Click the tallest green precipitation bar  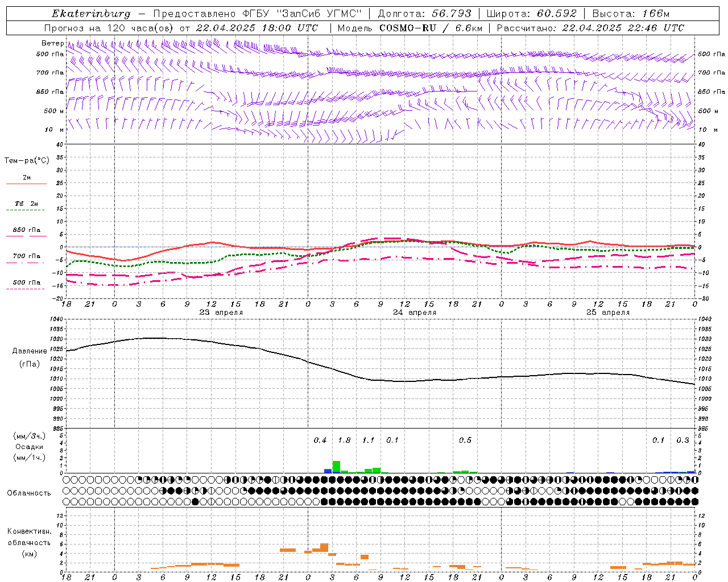(x=336, y=467)
